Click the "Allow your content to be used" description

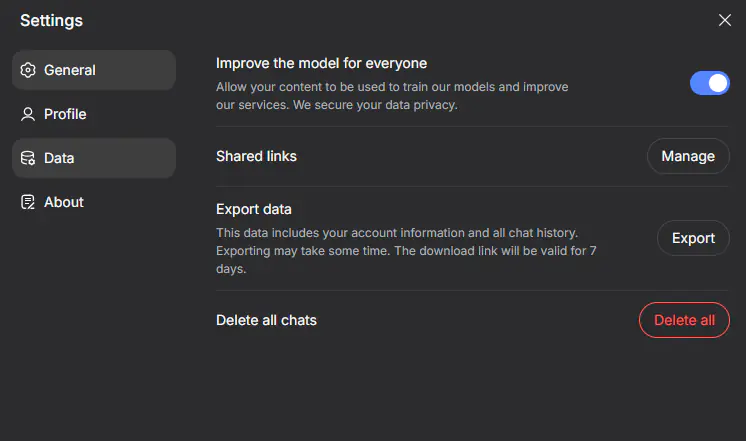(x=392, y=96)
